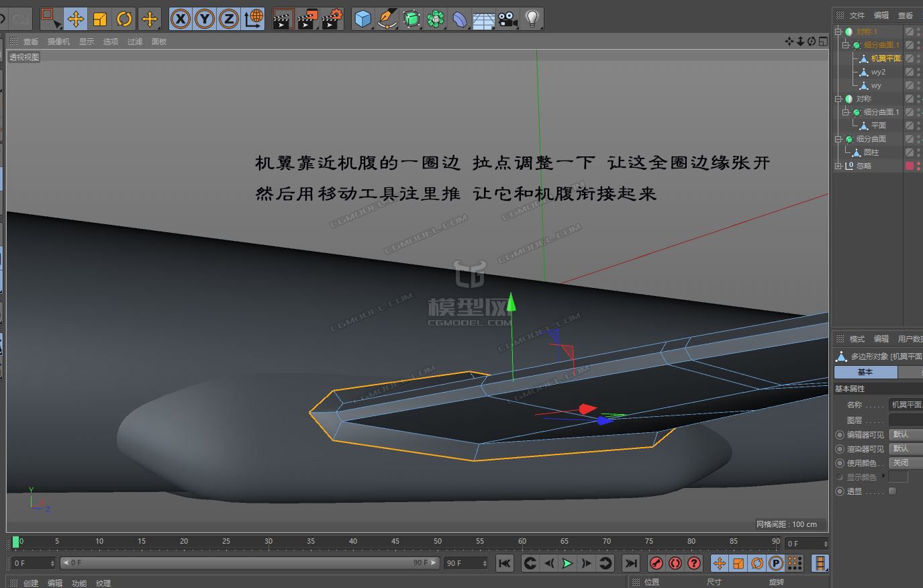Click the viewport rotate navigation icon
923x588 pixels.
(x=812, y=42)
